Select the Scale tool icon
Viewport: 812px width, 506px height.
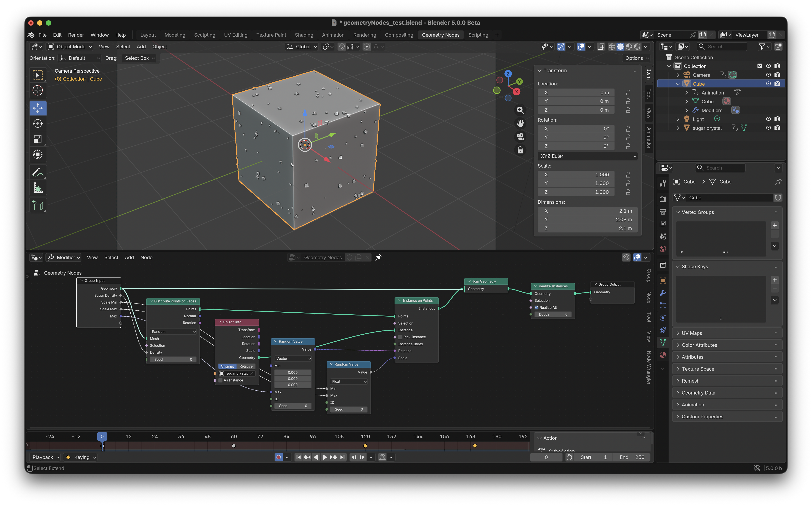pyautogui.click(x=38, y=139)
